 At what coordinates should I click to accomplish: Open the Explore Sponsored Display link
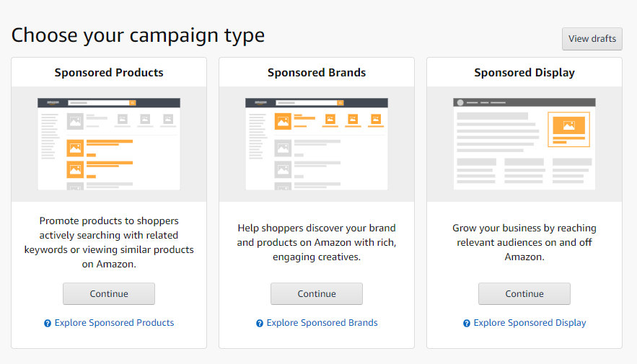pos(530,323)
